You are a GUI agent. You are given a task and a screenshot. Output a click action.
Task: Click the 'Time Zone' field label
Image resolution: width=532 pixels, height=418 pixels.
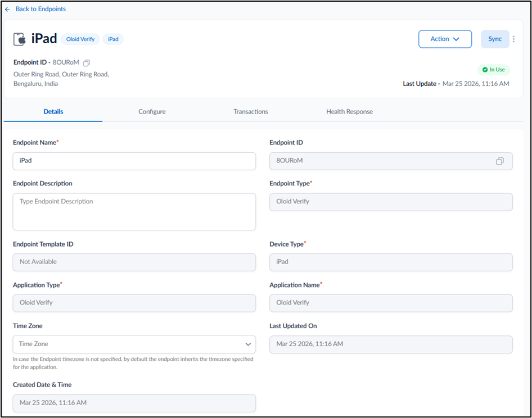pyautogui.click(x=28, y=326)
